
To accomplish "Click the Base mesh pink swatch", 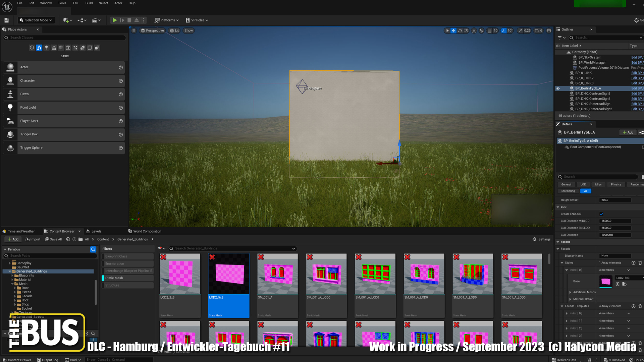I will coord(605,281).
